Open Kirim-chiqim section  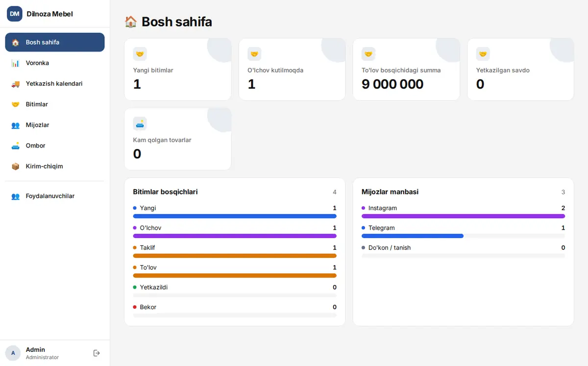point(55,166)
